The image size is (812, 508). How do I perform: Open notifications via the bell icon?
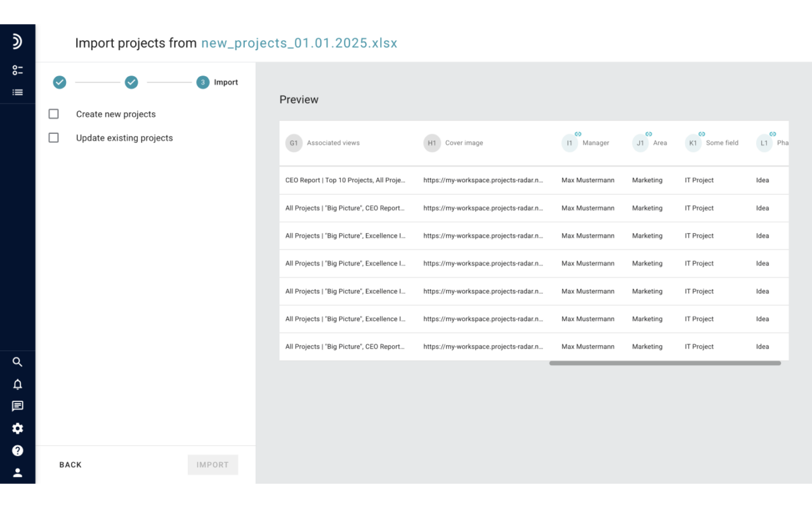coord(17,384)
